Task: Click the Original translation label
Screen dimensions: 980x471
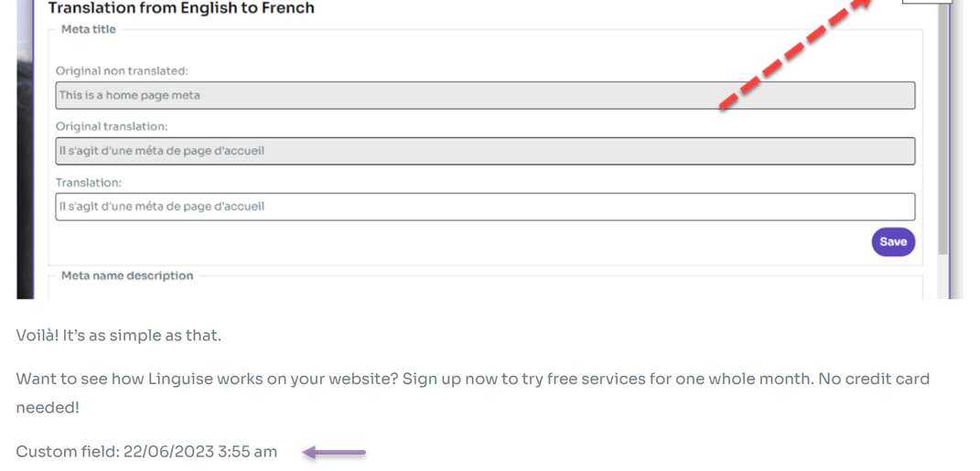Action: coord(112,127)
